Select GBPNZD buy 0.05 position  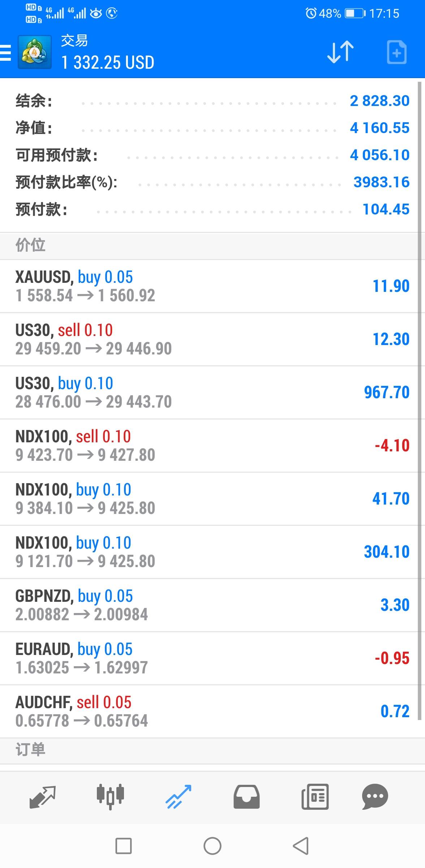pyautogui.click(x=210, y=605)
